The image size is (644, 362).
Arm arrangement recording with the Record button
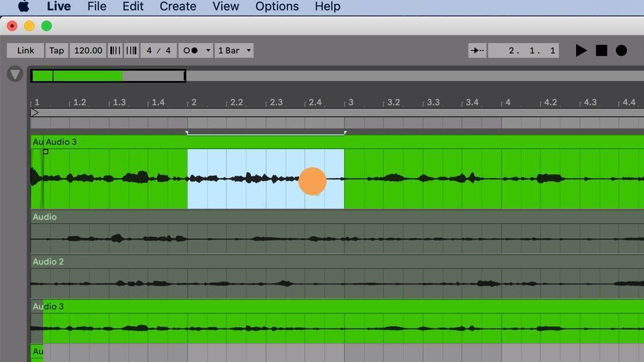point(622,51)
